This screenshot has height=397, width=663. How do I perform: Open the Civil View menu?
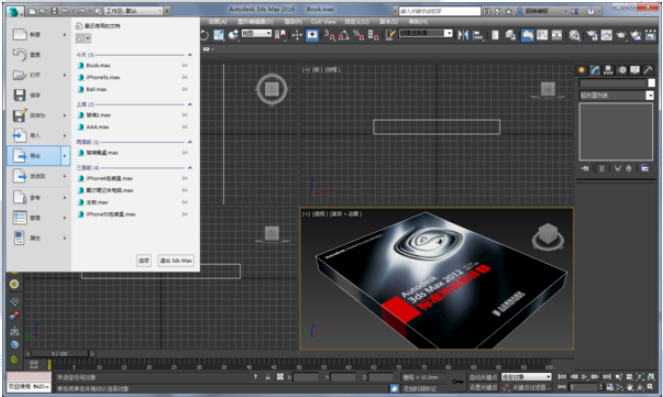pos(323,22)
